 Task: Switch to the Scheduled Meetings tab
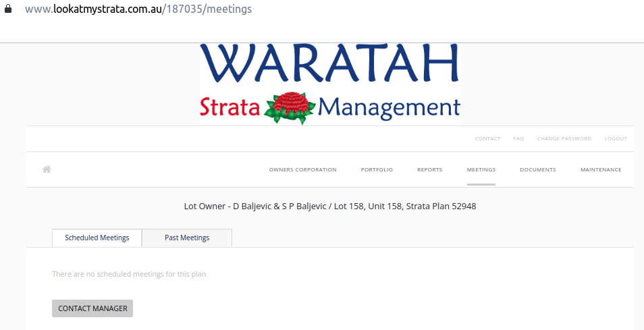pyautogui.click(x=97, y=238)
